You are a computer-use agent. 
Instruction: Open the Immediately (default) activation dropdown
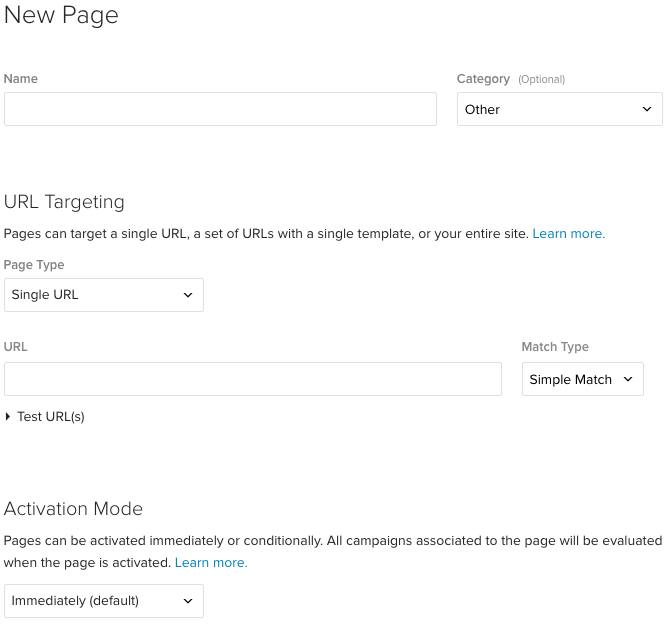coord(95,601)
